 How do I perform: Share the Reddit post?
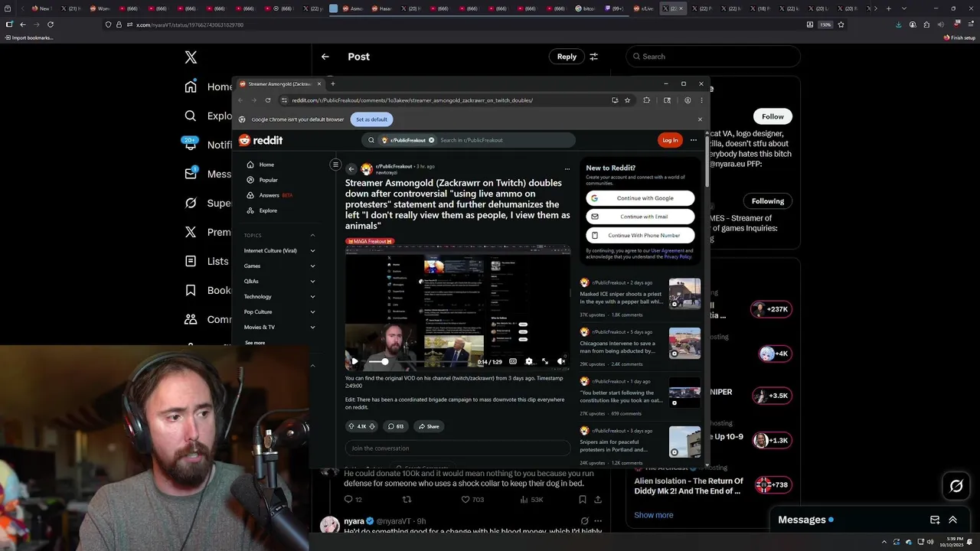pos(428,426)
